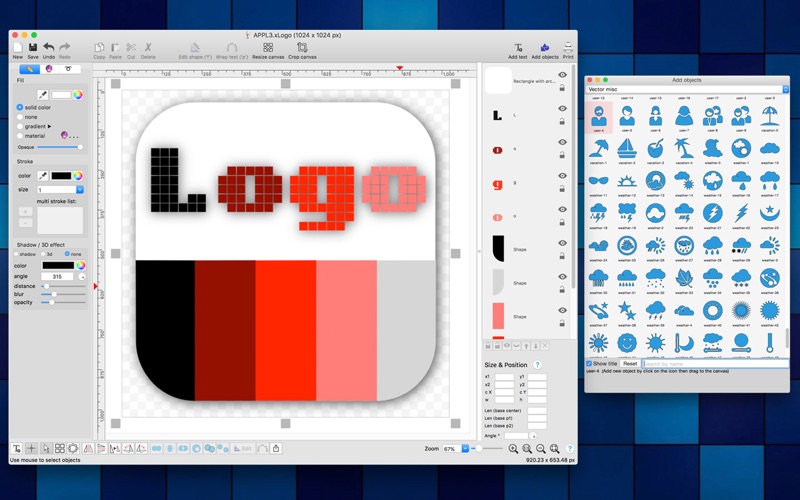This screenshot has height=500, width=800.
Task: Select the 'none' fill radio button
Action: 20,117
